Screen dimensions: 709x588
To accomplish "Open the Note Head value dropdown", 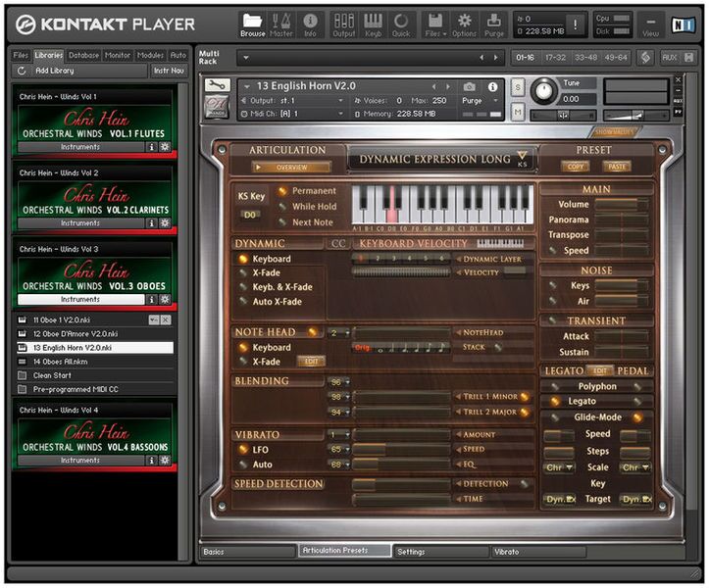I will (338, 333).
